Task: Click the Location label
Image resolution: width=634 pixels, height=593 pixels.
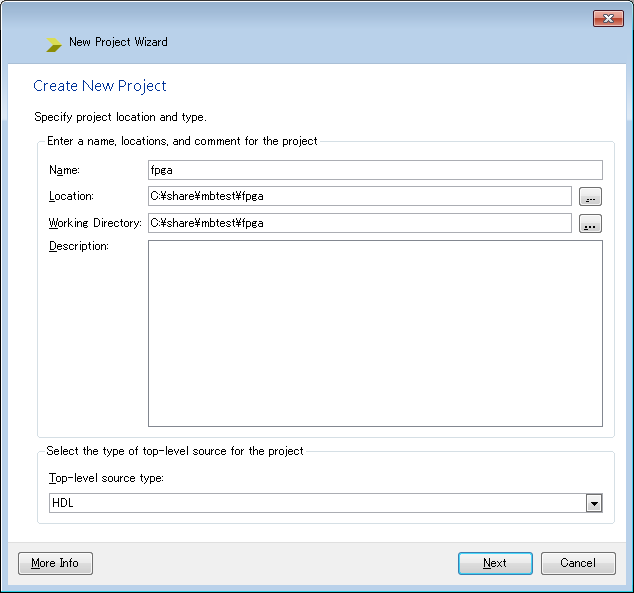Action: point(71,196)
